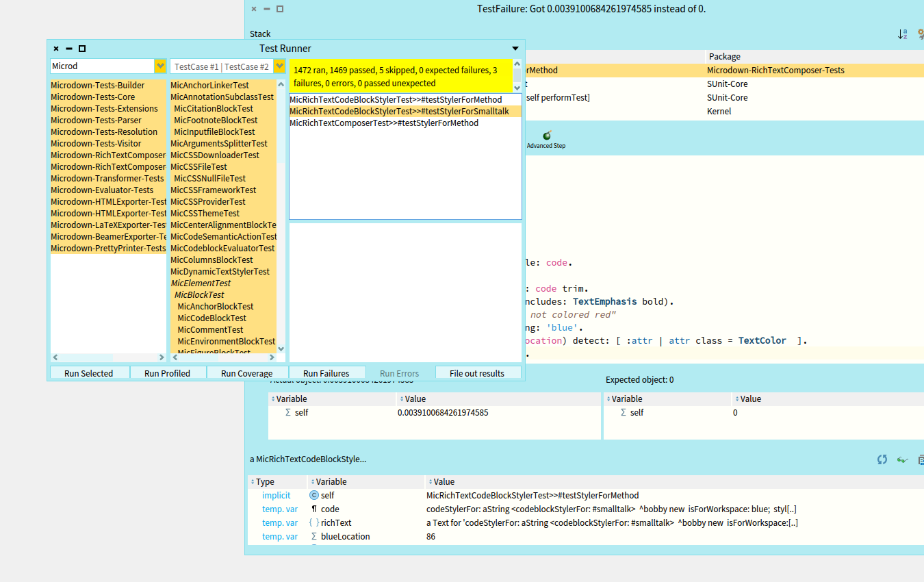The image size is (924, 582).
Task: Select richText row in inspector variables
Action: pyautogui.click(x=586, y=522)
